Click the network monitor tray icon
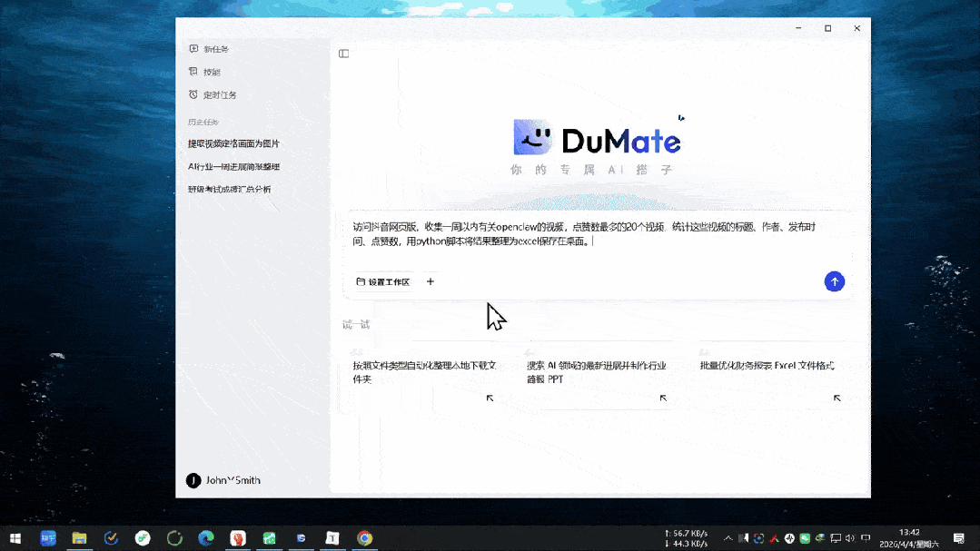The image size is (980, 551). (x=836, y=538)
